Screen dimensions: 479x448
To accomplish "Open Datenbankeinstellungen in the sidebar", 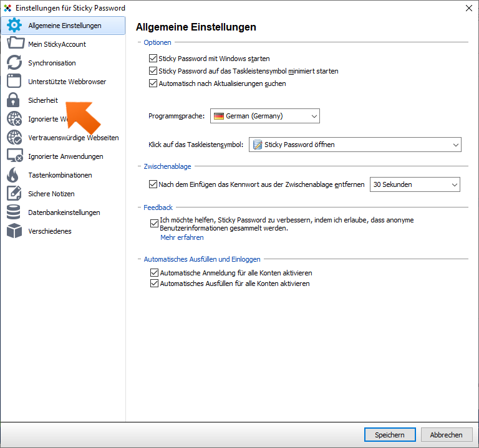I will pyautogui.click(x=63, y=212).
